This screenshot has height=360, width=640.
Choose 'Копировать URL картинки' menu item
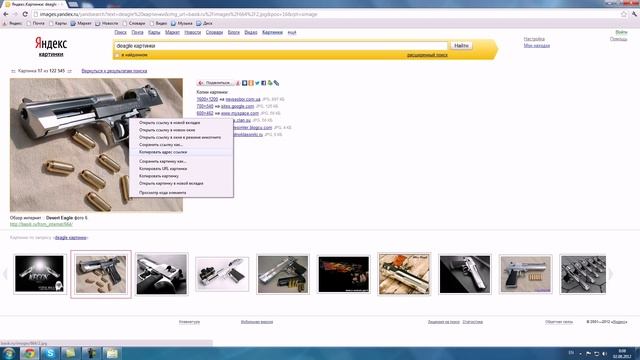point(181,169)
